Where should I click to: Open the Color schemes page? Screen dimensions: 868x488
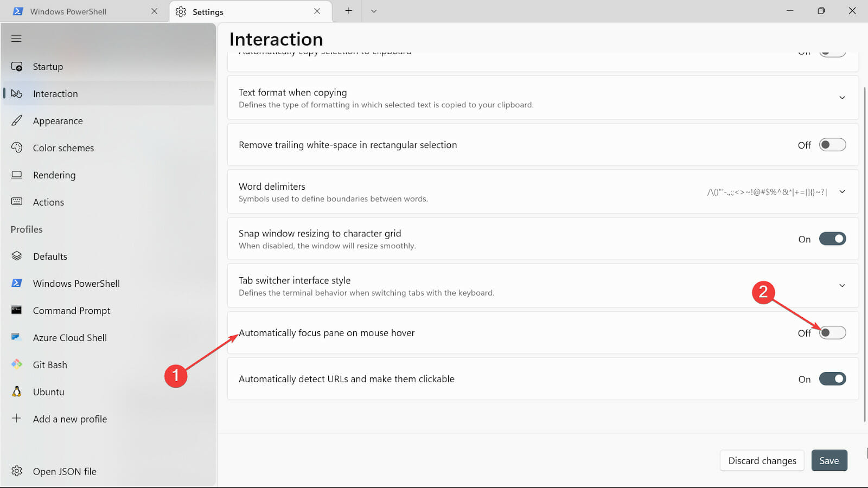click(x=108, y=148)
